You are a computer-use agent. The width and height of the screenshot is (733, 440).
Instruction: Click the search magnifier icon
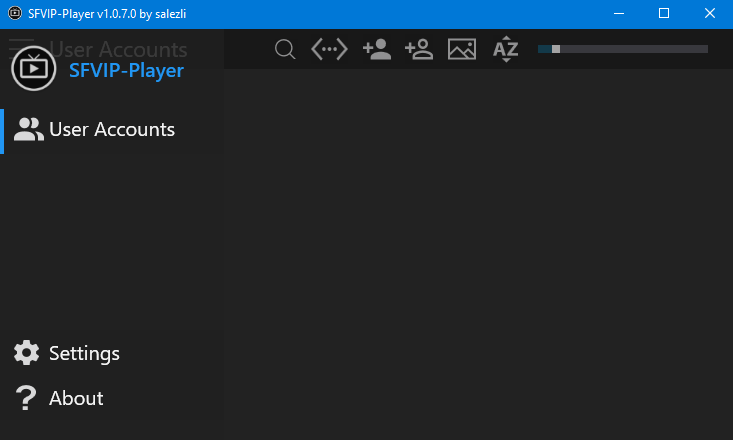[x=285, y=49]
